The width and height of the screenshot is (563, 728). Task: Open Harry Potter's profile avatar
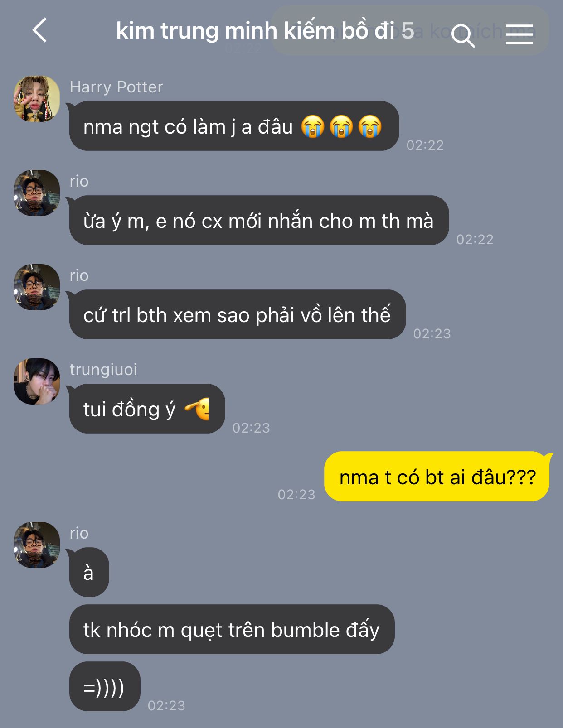[37, 99]
